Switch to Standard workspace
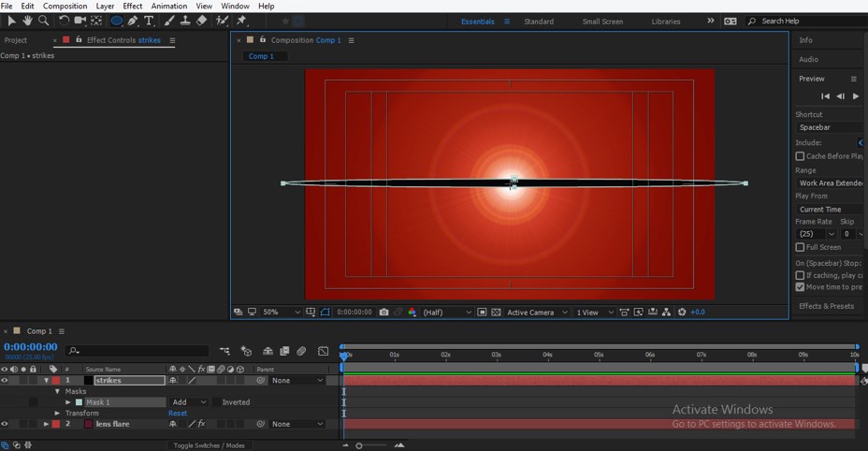 539,22
